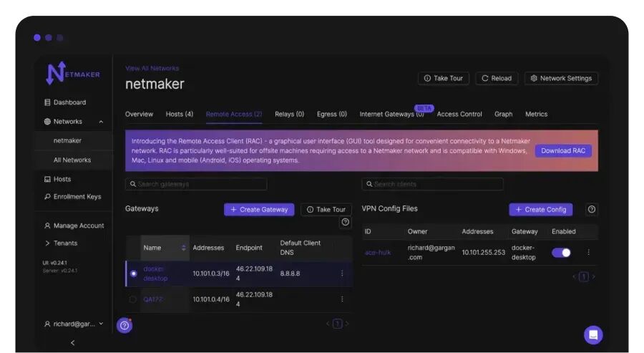
Task: Click the Download RAC button
Action: pyautogui.click(x=563, y=151)
